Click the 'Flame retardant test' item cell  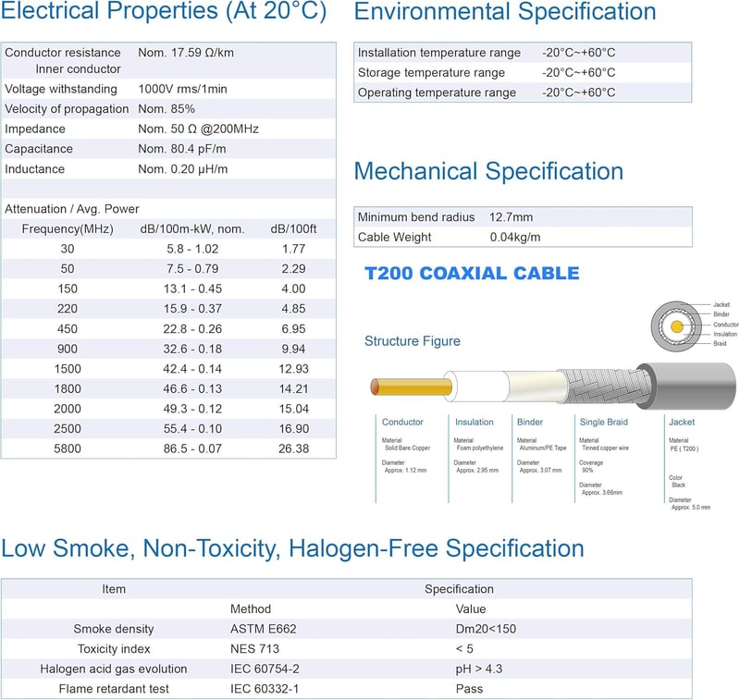coord(114,689)
